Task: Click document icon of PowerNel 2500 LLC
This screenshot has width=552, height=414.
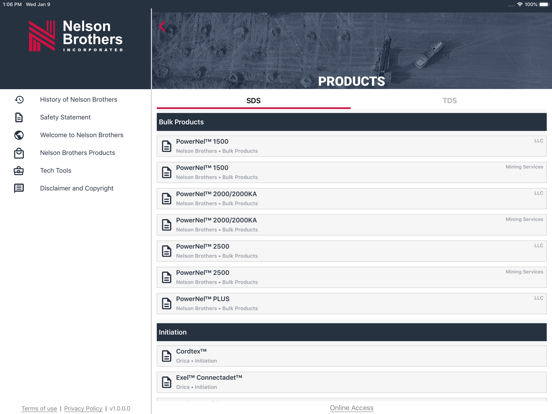Action: (167, 251)
